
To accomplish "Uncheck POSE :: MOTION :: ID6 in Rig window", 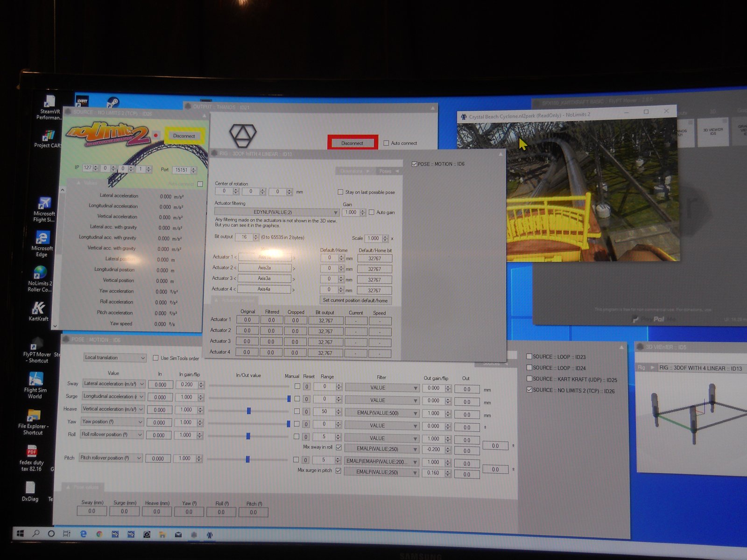I will 415,164.
